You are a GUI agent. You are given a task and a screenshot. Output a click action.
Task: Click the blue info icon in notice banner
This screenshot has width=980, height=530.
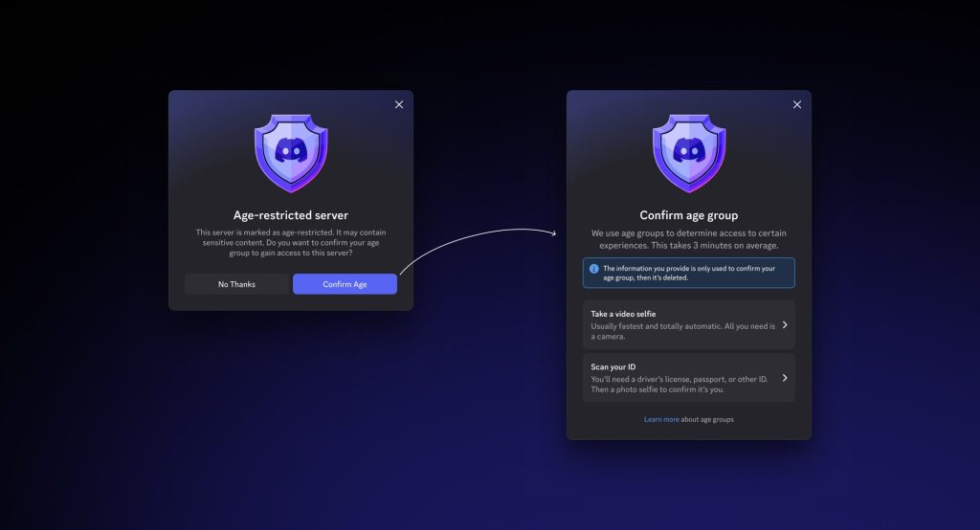593,269
